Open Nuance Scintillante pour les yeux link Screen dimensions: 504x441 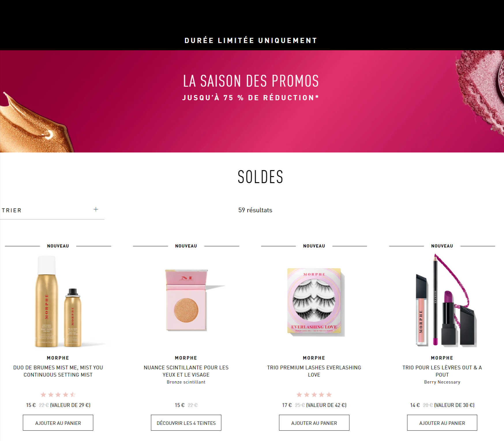pos(186,371)
